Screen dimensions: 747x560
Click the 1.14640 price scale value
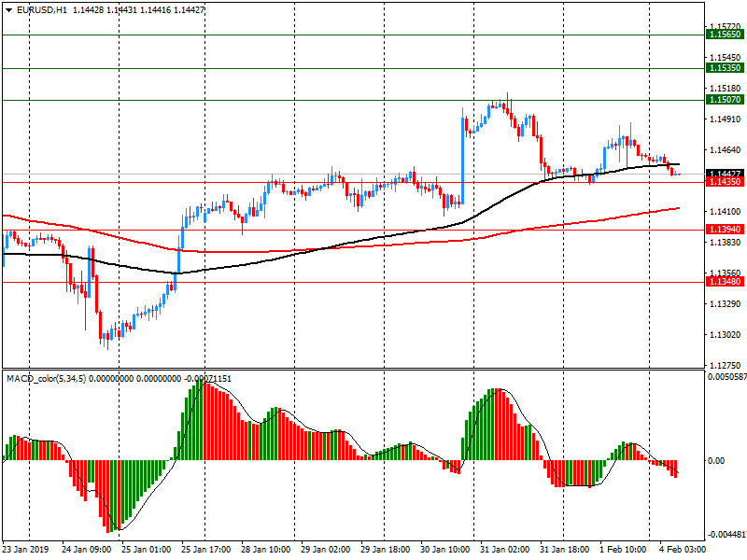[x=726, y=150]
